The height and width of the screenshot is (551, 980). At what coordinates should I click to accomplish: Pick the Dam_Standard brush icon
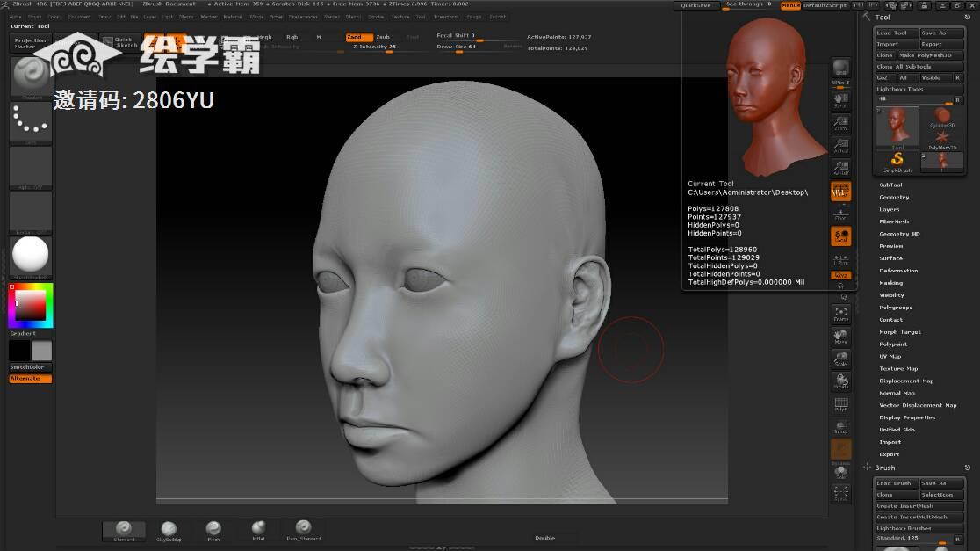[x=303, y=529]
